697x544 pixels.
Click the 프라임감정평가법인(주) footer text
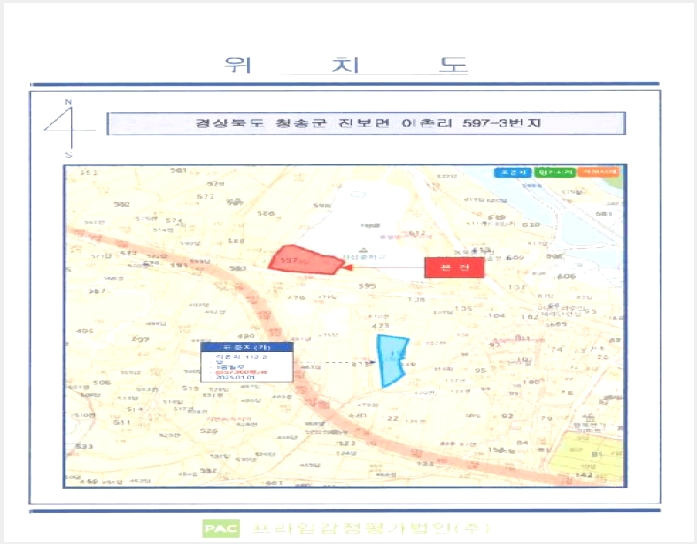click(371, 528)
